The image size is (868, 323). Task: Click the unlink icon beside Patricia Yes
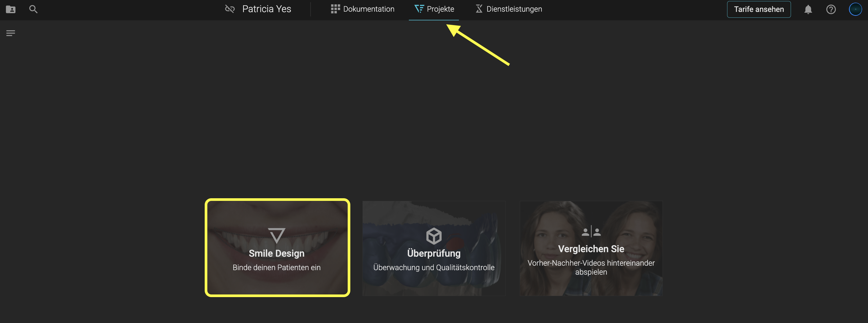click(230, 9)
